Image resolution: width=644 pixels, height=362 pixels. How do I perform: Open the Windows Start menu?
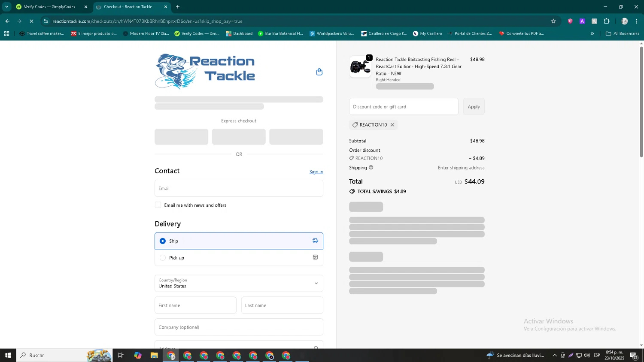[x=8, y=355]
